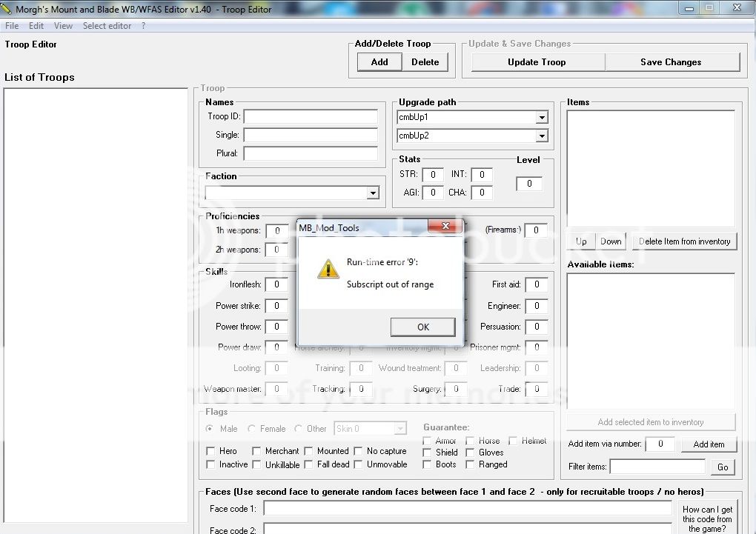Check the Mounted troop flag
756x534 pixels.
point(310,451)
